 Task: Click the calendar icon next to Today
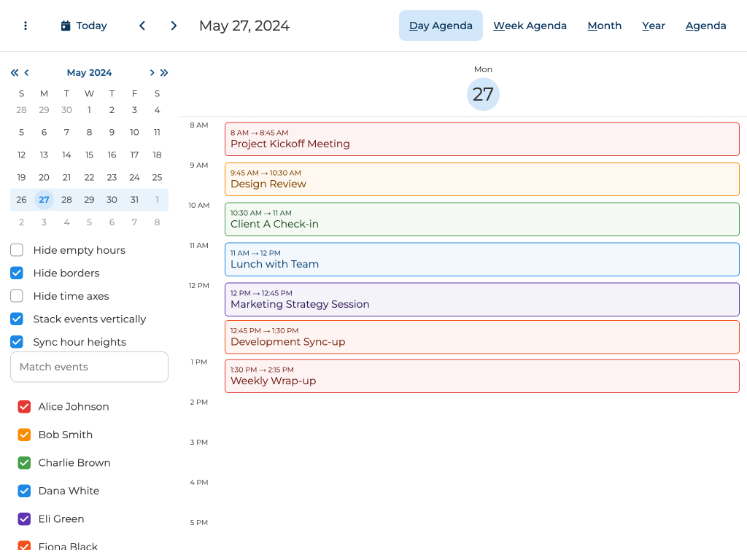tap(66, 26)
